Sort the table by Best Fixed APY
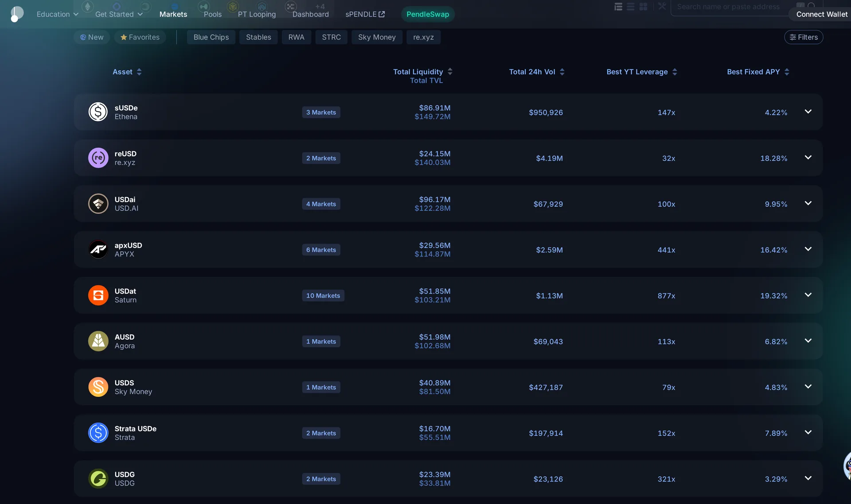The image size is (851, 504). tap(758, 72)
